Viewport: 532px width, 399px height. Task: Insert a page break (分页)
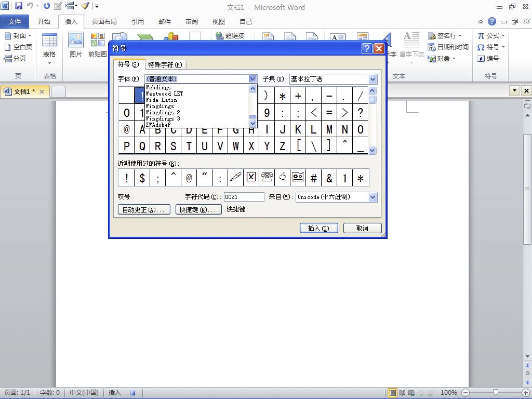(15, 58)
